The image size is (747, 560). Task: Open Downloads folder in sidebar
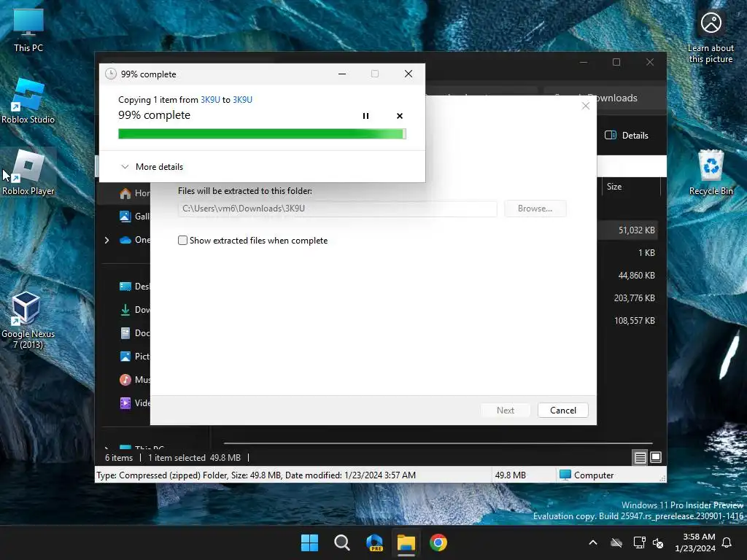134,309
